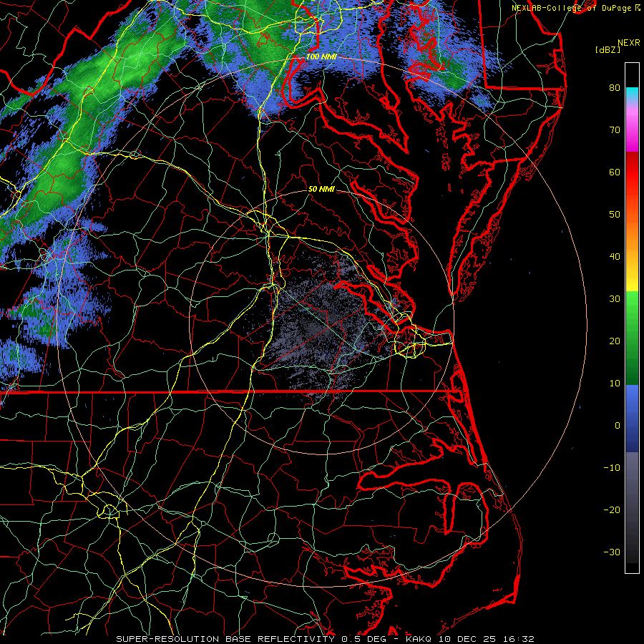Click the 40 dBZ scale value
The image size is (644, 644).
615,257
